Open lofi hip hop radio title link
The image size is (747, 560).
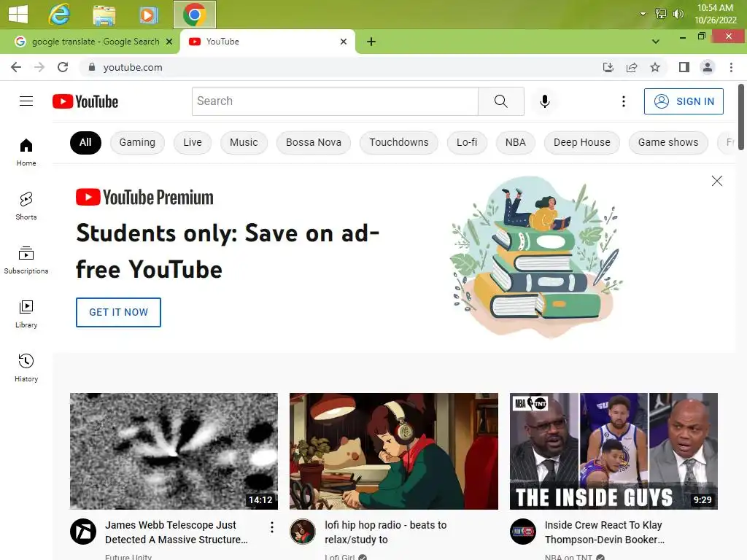(386, 532)
